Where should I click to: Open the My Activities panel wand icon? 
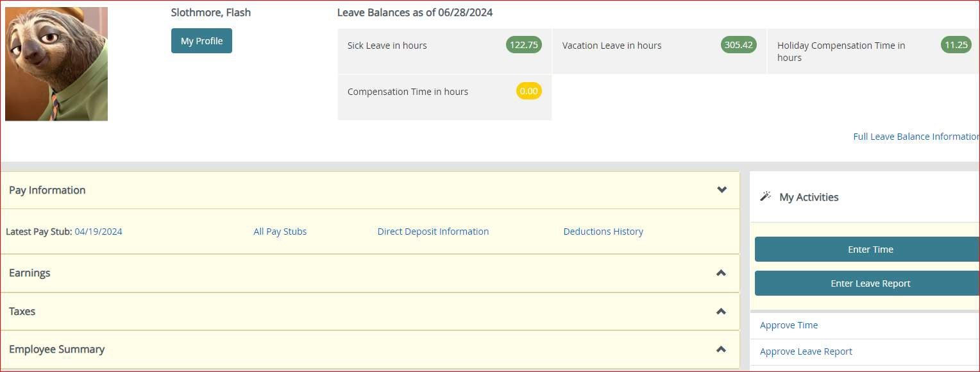pyautogui.click(x=766, y=196)
